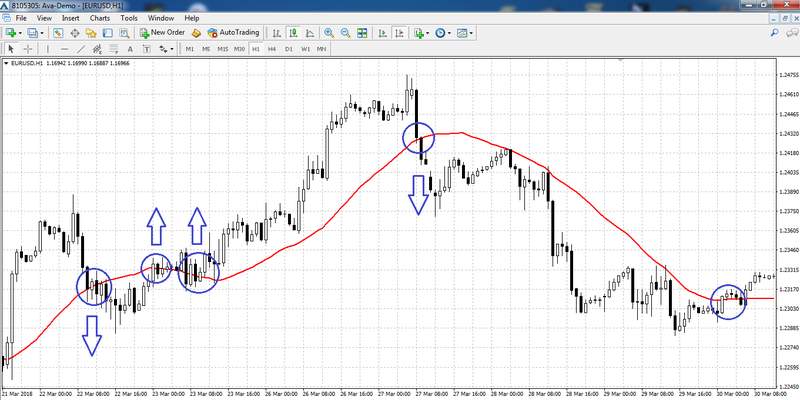Screen dimensions: 800x400
Task: Select the trendline drawing tool
Action: pos(81,48)
